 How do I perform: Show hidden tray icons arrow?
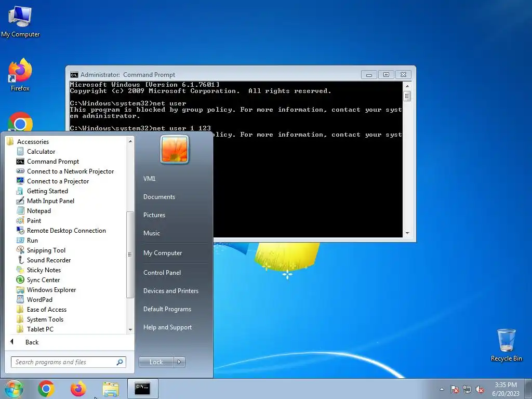442,389
